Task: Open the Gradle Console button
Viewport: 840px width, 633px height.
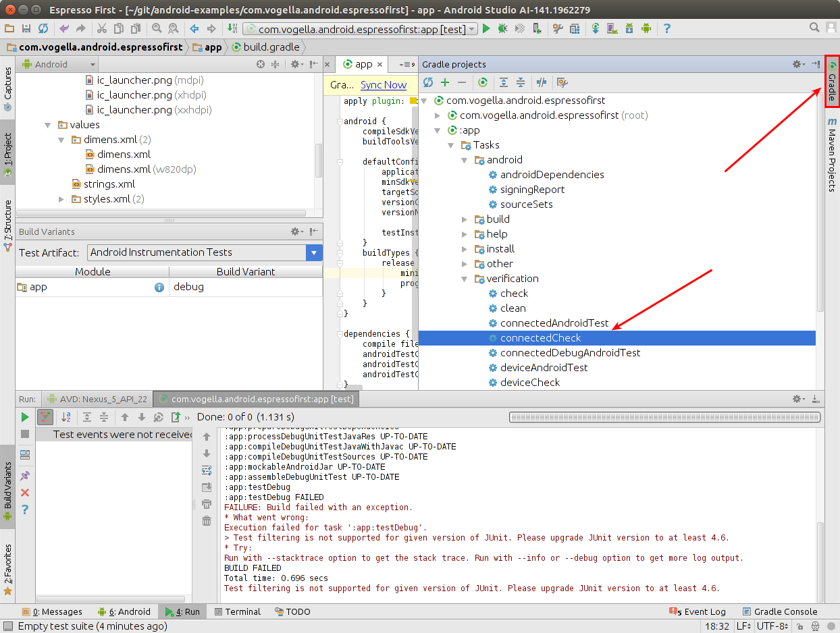Action: click(x=779, y=611)
